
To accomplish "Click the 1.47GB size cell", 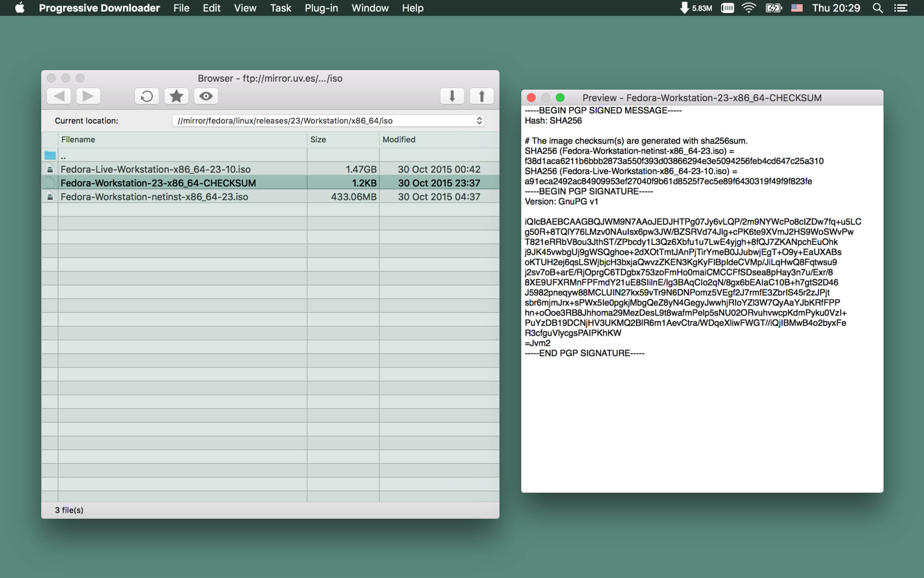I will pos(361,169).
